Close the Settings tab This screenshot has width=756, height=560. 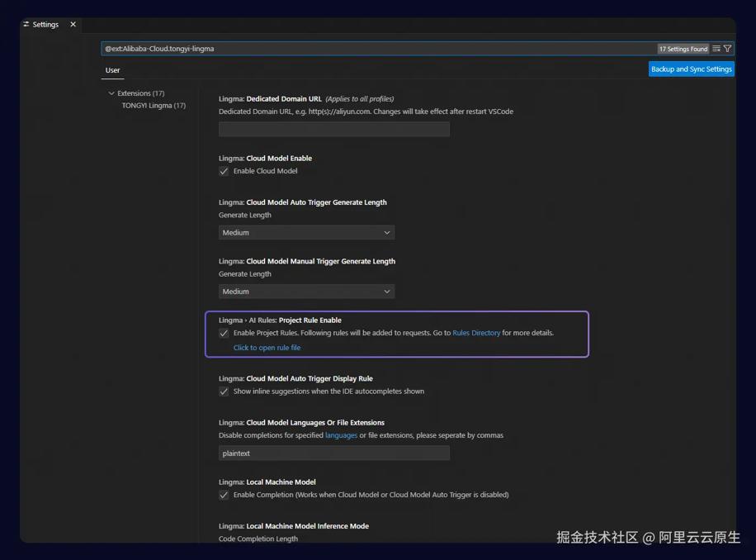(x=73, y=24)
